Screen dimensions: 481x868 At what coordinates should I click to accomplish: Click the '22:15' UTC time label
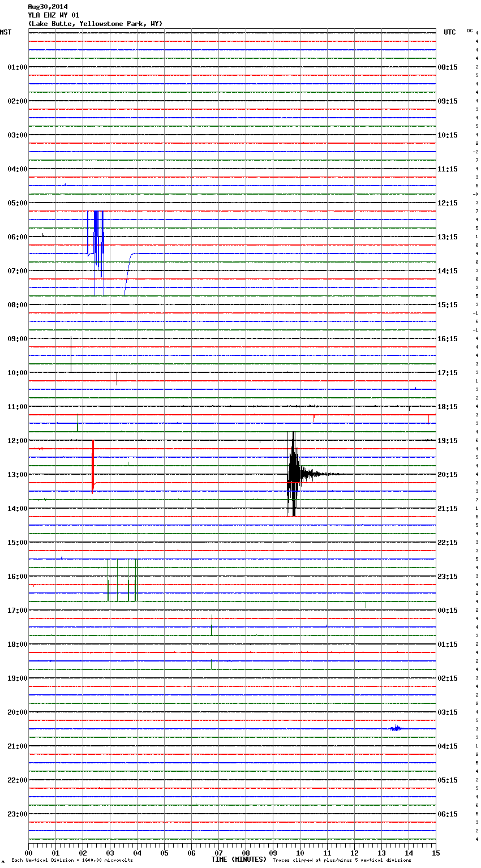tap(448, 543)
